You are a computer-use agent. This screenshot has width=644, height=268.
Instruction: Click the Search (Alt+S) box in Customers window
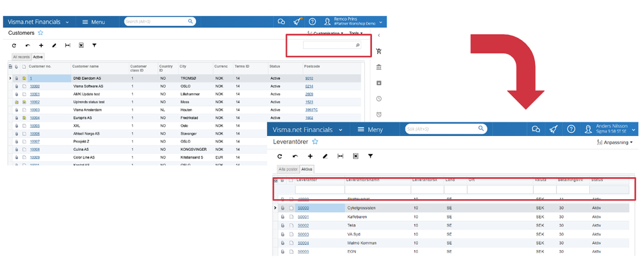tap(160, 21)
